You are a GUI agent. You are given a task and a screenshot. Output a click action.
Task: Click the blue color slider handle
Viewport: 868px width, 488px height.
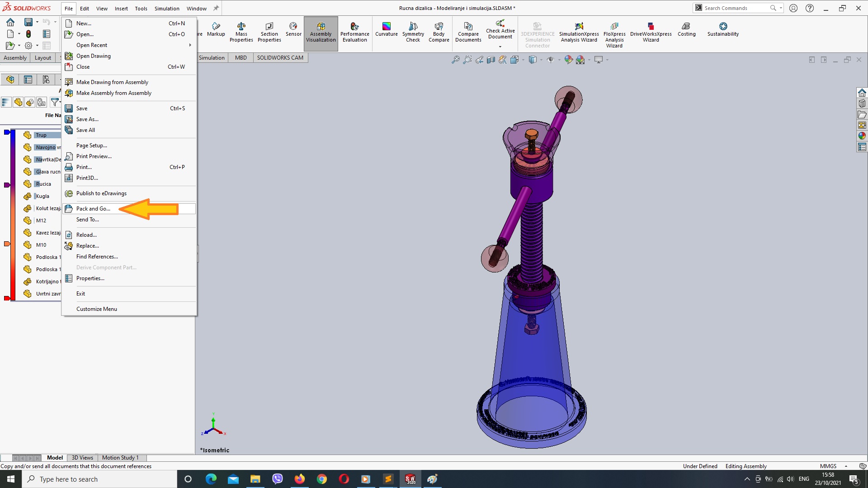pos(7,132)
